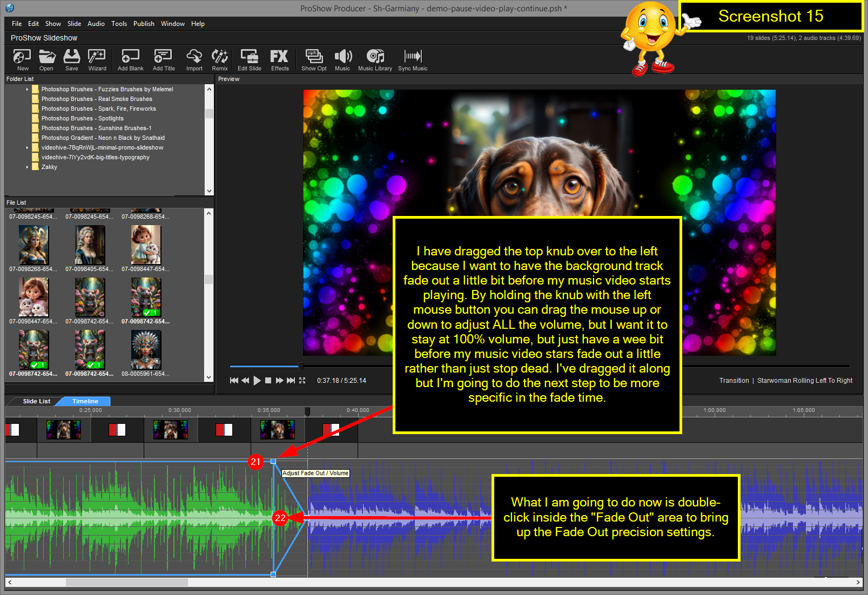
Task: Click the rewind playback button
Action: pyautogui.click(x=245, y=381)
